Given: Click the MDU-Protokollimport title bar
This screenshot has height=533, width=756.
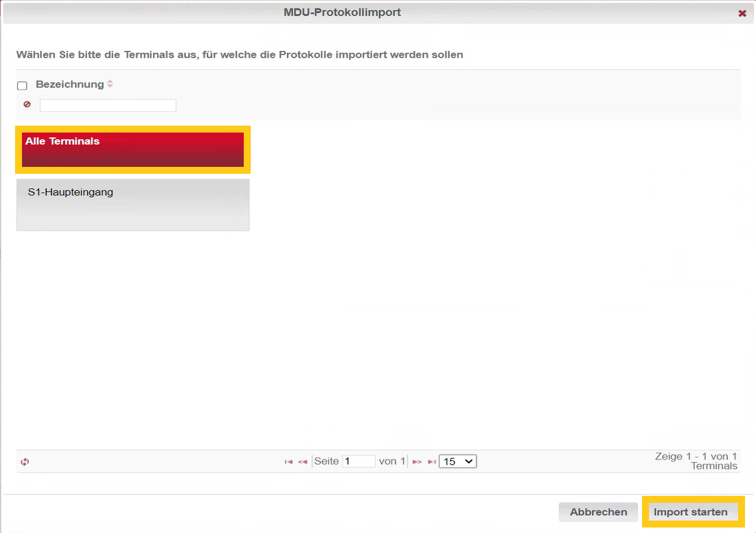Looking at the screenshot, I should (x=342, y=12).
